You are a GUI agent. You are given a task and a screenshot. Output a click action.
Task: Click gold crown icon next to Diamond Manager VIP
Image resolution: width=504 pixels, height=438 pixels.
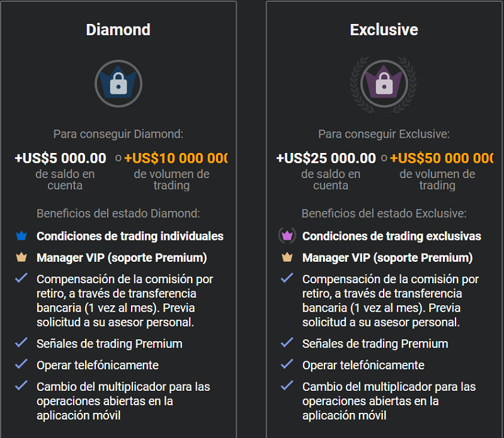pyautogui.click(x=22, y=258)
